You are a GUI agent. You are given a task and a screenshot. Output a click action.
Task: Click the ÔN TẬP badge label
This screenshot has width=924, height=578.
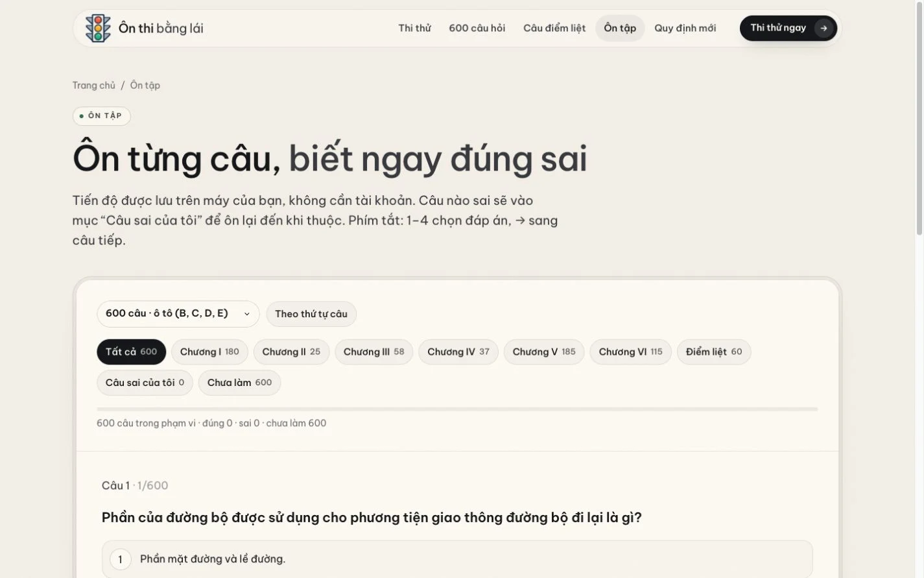[x=102, y=116]
